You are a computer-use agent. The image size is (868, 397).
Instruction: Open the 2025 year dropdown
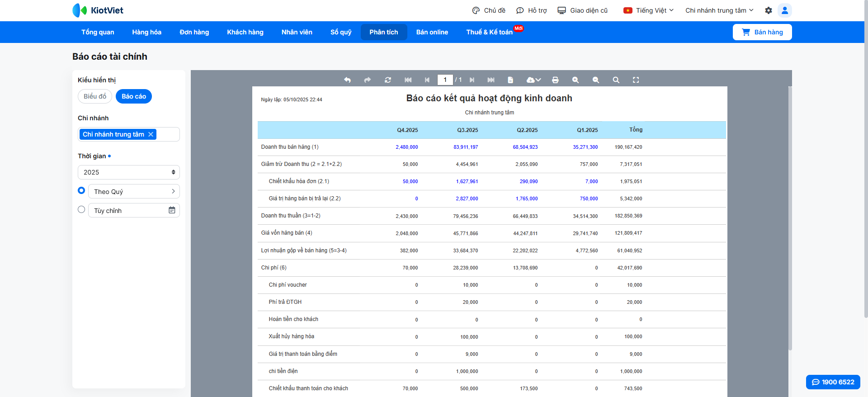click(128, 172)
